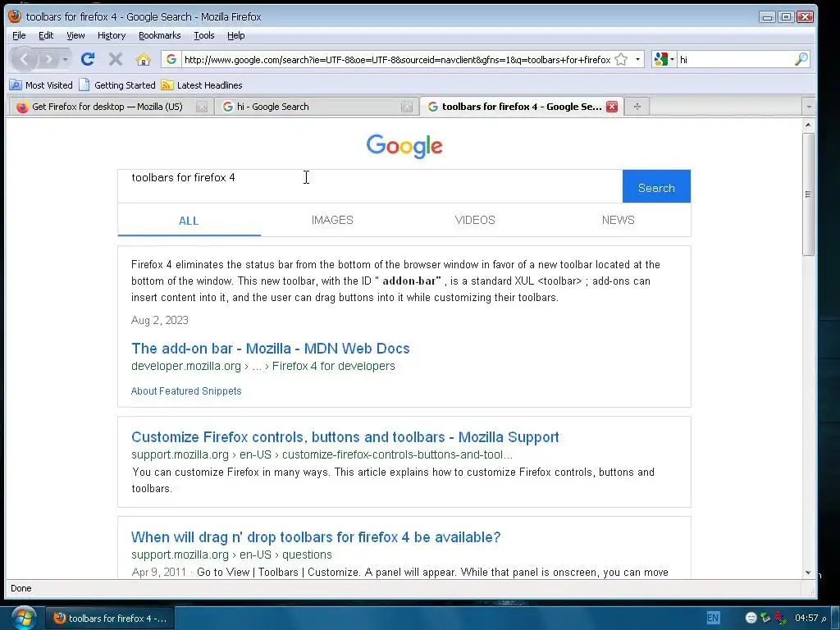Close the 'toolbars for firefox 4' tab

coord(612,107)
